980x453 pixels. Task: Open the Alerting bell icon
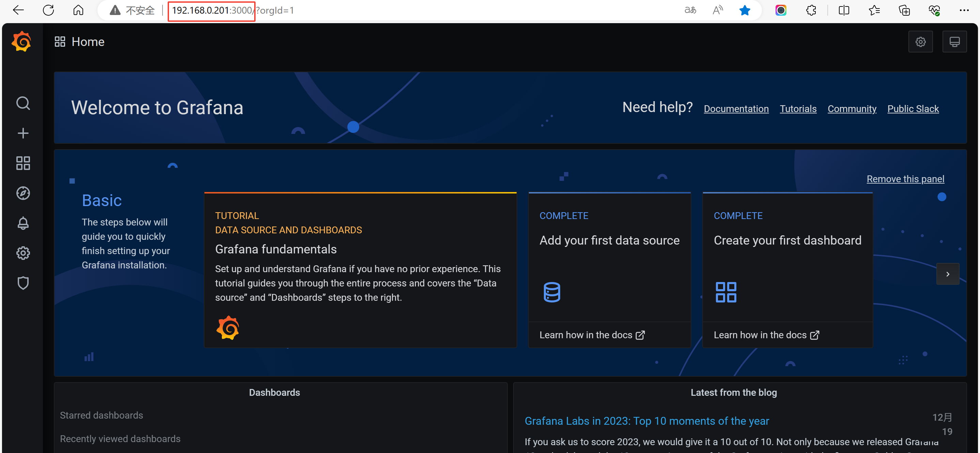pos(23,223)
